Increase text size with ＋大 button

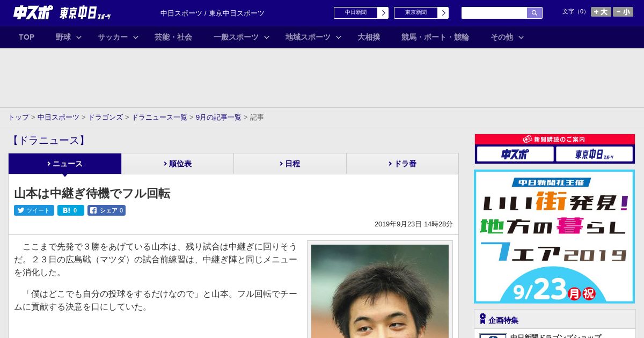point(601,12)
